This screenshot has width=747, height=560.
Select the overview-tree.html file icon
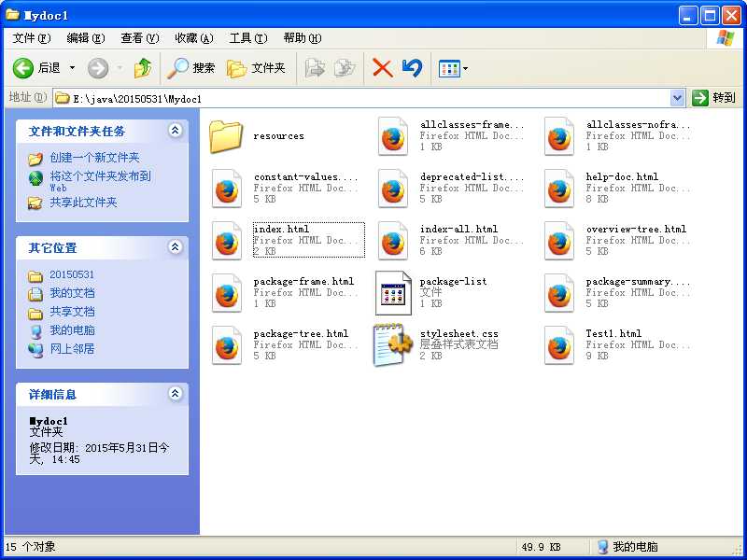tap(558, 241)
